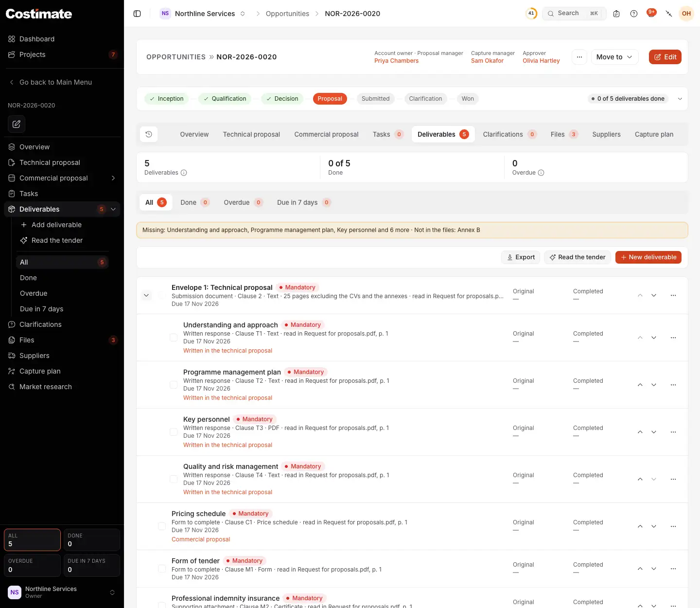Image resolution: width=700 pixels, height=608 pixels.
Task: Click the edit note icon under NOR-2026-0020 in sidebar
Action: pos(17,124)
